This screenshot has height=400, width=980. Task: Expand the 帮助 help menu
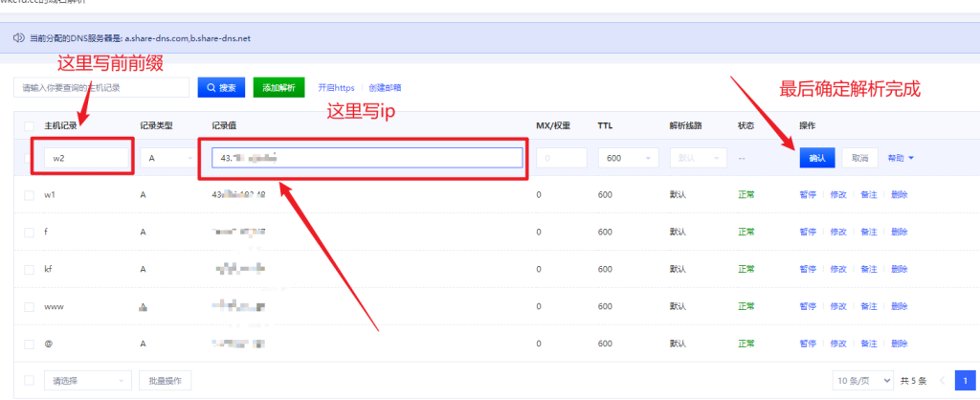[x=901, y=158]
